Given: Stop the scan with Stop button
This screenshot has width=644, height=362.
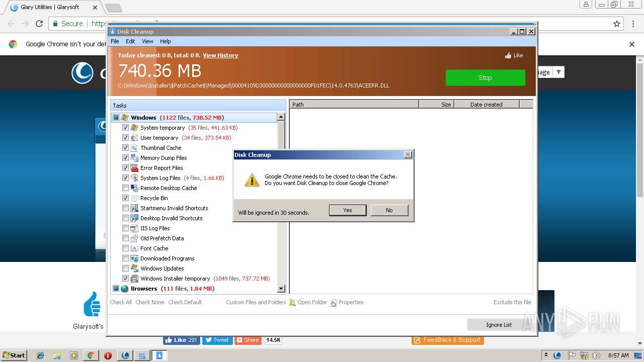Looking at the screenshot, I should coord(485,77).
